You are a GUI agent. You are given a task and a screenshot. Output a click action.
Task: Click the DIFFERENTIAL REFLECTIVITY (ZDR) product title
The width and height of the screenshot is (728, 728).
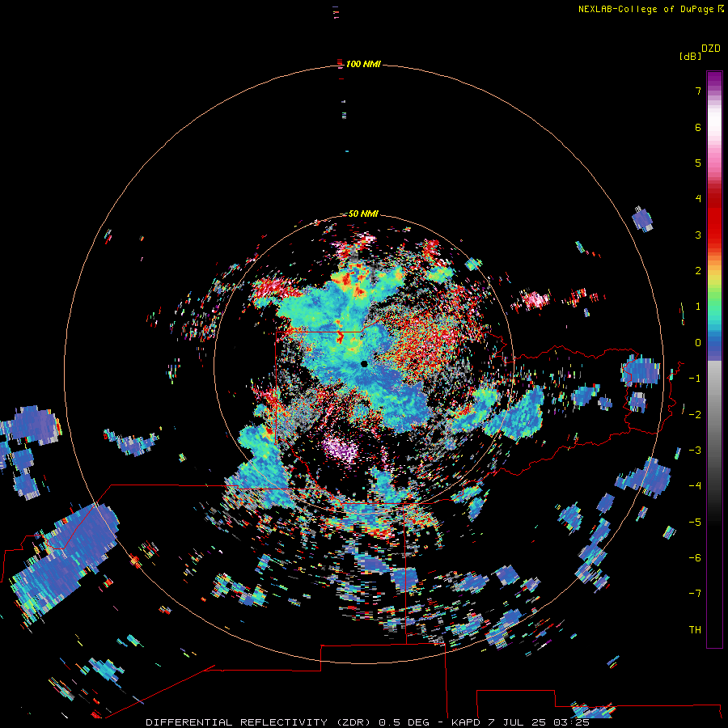[x=258, y=722]
